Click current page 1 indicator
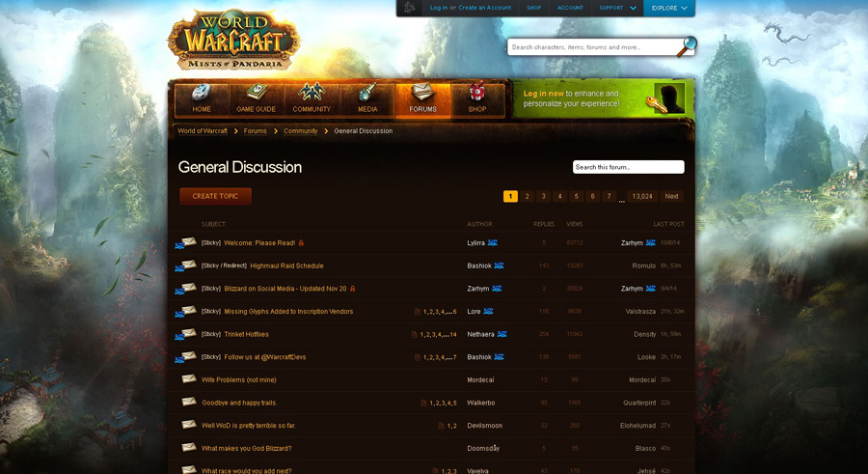 tap(510, 196)
